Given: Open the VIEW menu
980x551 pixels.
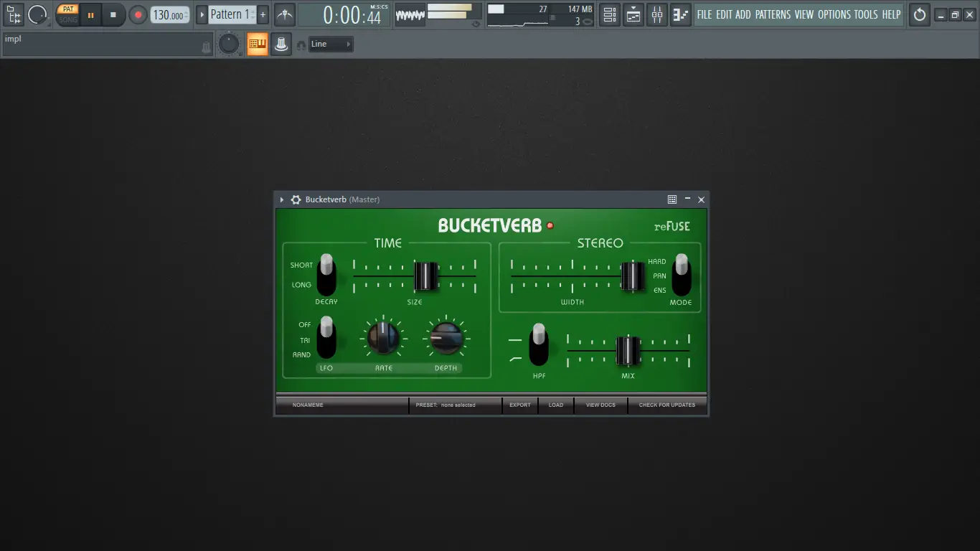Looking at the screenshot, I should pyautogui.click(x=804, y=14).
